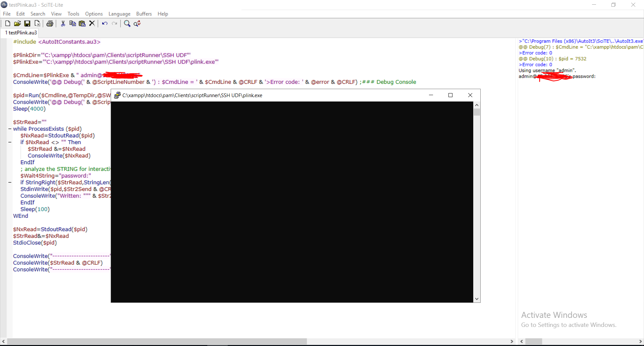The image size is (644, 346).
Task: Click the '$PlinkDir=' code line
Action: click(102, 55)
